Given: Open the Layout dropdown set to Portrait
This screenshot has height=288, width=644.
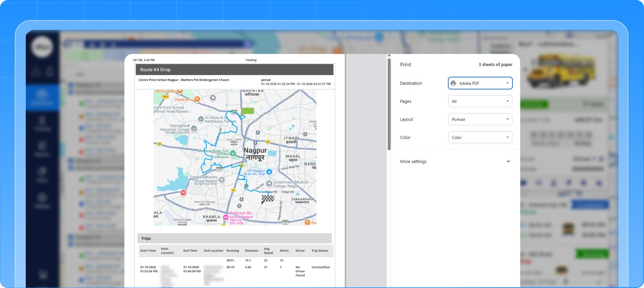Looking at the screenshot, I should pyautogui.click(x=480, y=119).
